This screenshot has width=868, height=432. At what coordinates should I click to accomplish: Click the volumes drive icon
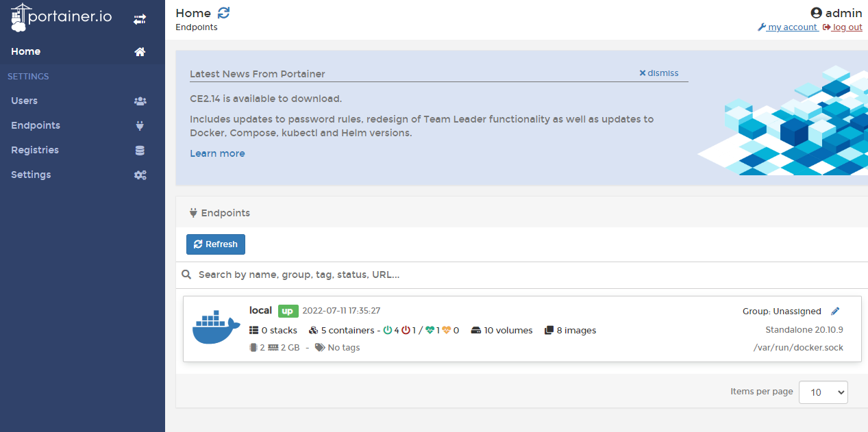476,330
